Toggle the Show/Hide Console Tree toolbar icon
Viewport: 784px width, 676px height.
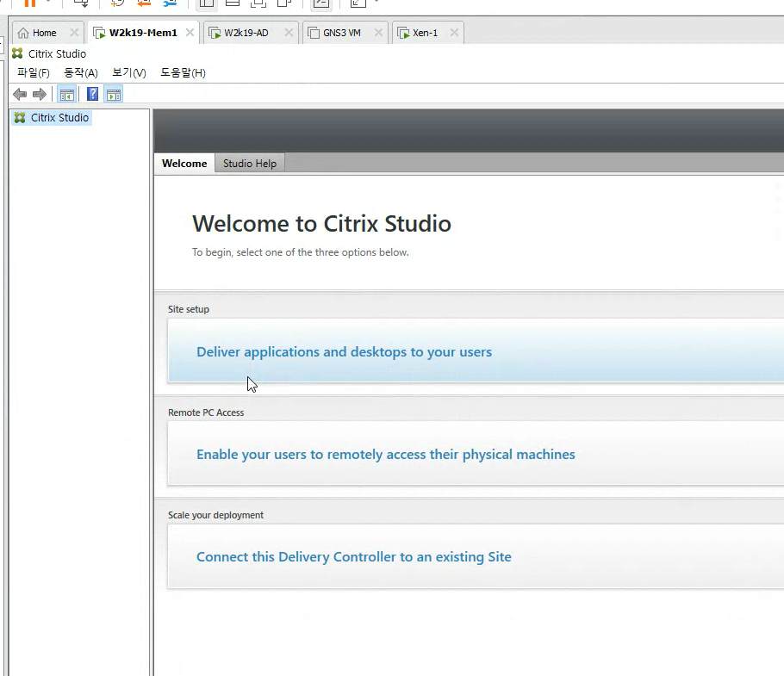(x=66, y=94)
